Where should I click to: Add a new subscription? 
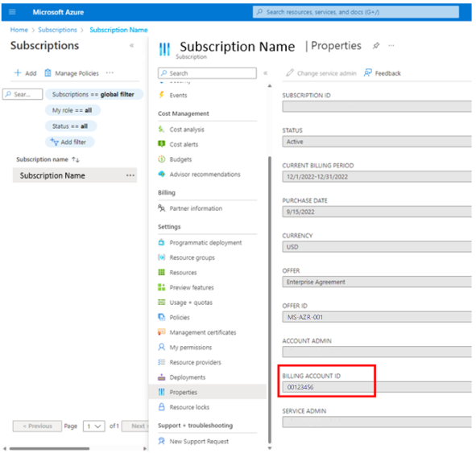pos(26,73)
